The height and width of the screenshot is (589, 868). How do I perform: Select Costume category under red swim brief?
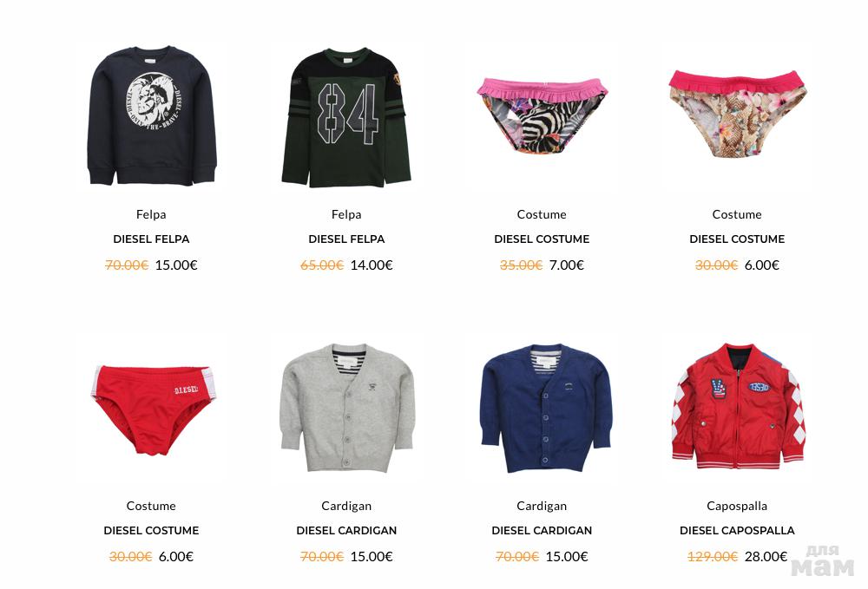[151, 506]
